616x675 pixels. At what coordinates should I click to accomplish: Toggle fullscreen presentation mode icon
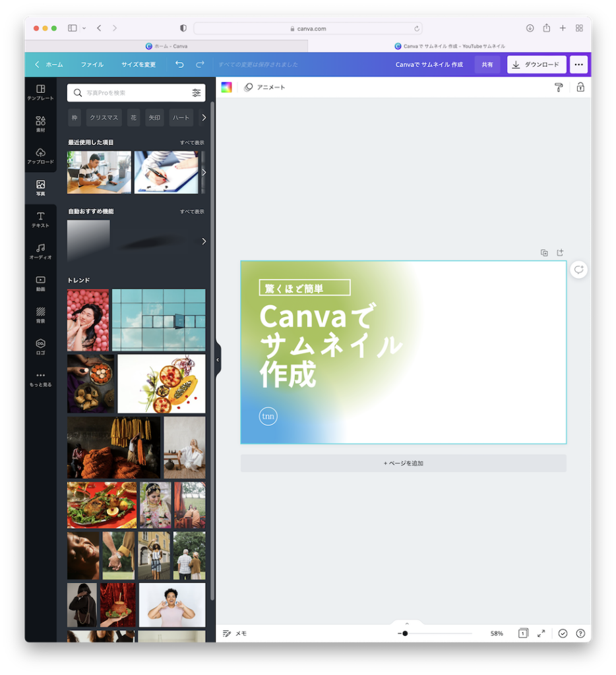coord(541,633)
